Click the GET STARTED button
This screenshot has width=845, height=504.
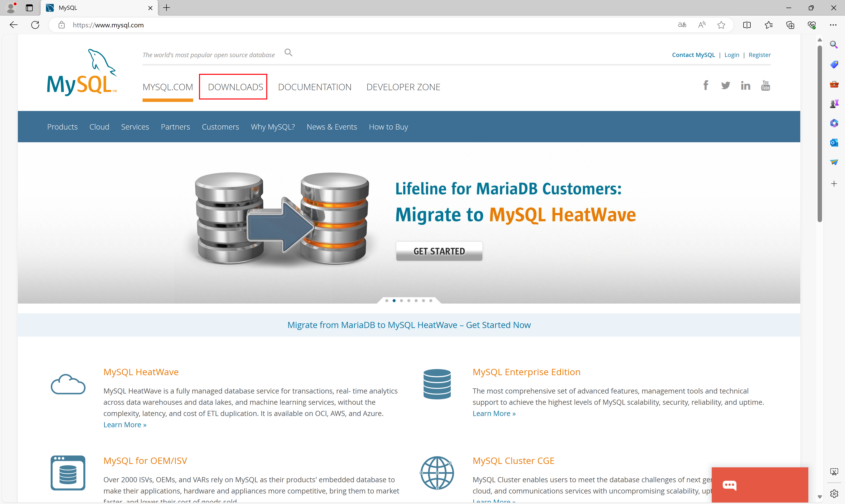pyautogui.click(x=439, y=251)
